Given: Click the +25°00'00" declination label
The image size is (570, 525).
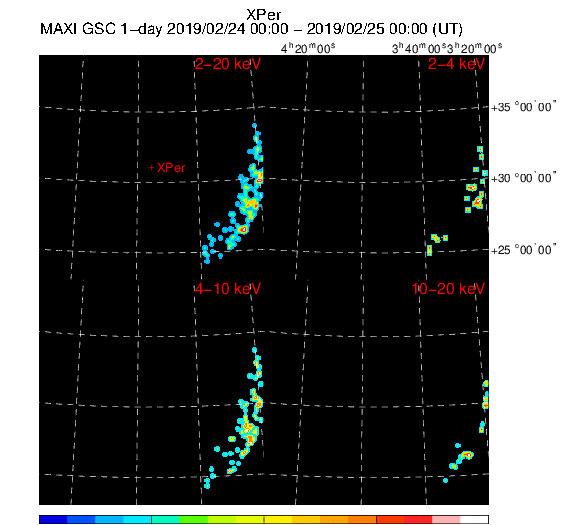Looking at the screenshot, I should coord(523,250).
